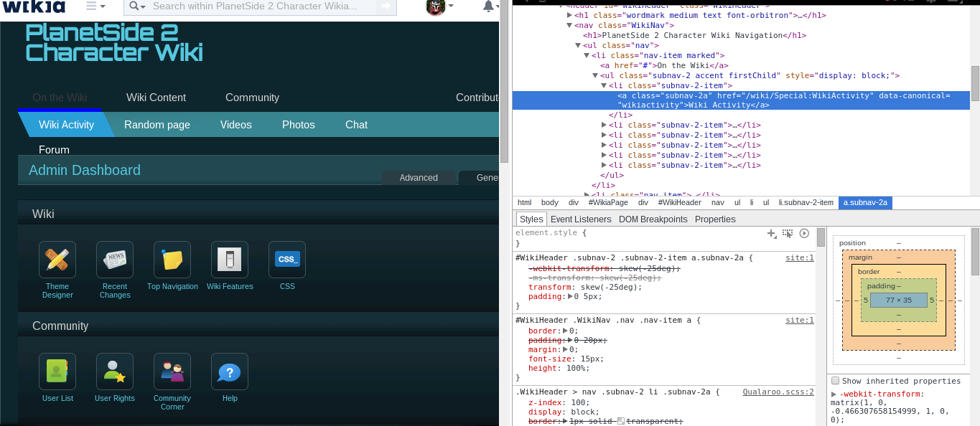980x426 pixels.
Task: Switch to the DOM Breakpoints tab
Action: coord(653,219)
